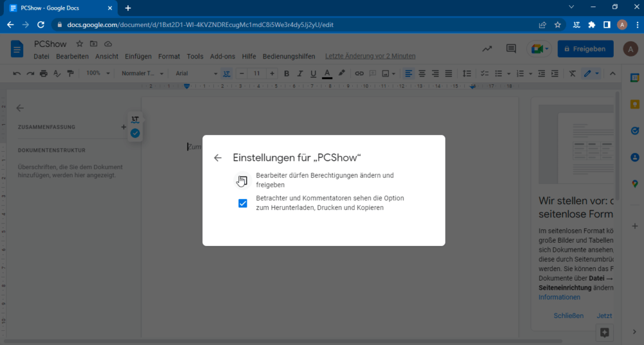Toggle italic formatting
Screen dimensions: 644x345
[x=300, y=73]
